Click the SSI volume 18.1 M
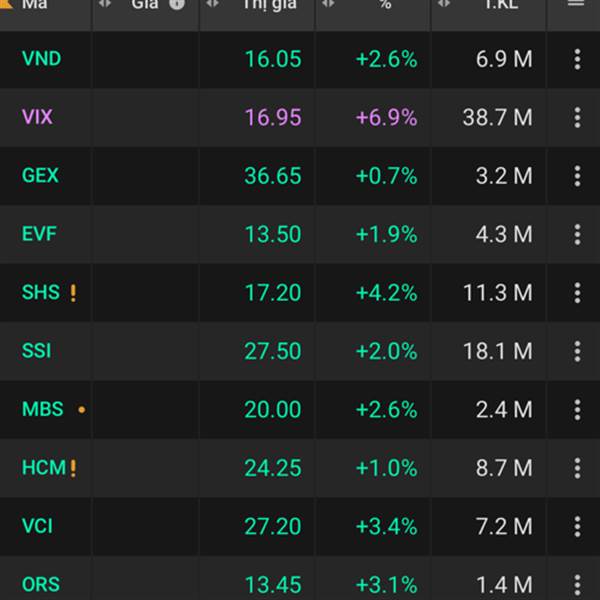The width and height of the screenshot is (600, 600). pyautogui.click(x=497, y=351)
